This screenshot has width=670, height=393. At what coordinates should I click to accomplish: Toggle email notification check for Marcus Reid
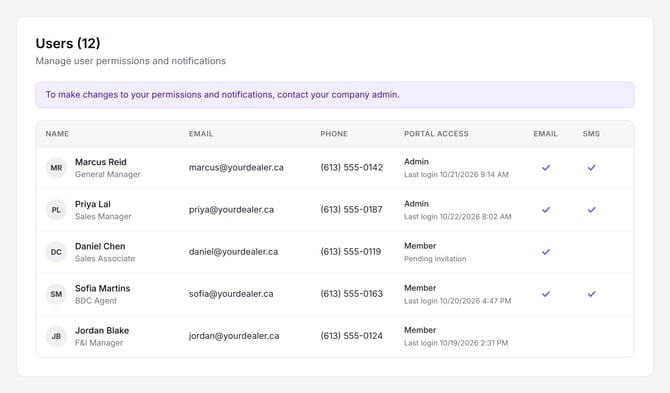pos(546,168)
